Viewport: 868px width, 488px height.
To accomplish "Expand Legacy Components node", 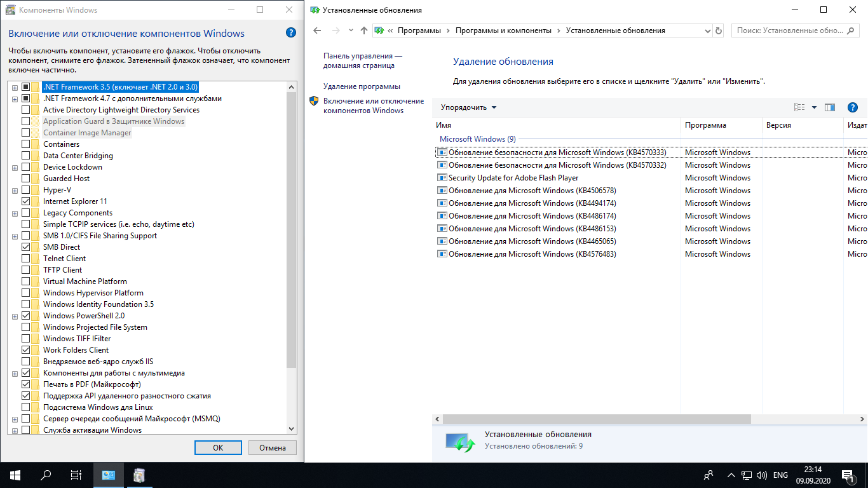I will pos(15,213).
